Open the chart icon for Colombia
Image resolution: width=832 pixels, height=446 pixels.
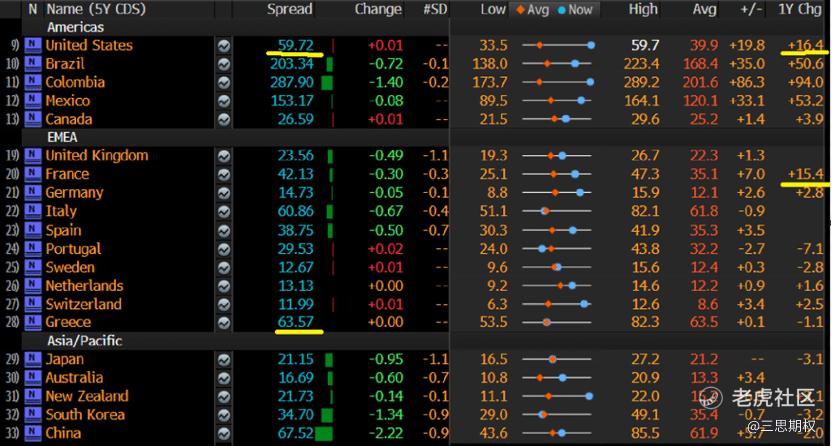pos(224,83)
